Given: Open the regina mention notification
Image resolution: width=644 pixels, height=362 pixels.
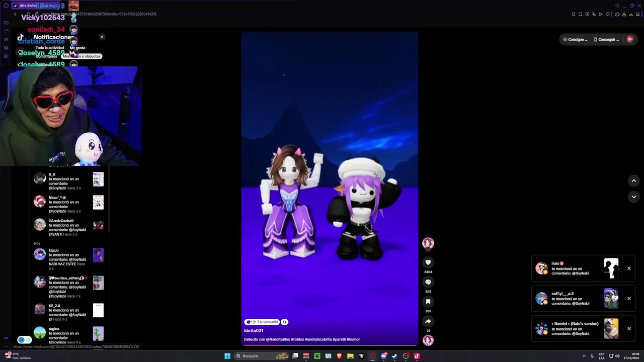Looking at the screenshot, I should click(68, 335).
